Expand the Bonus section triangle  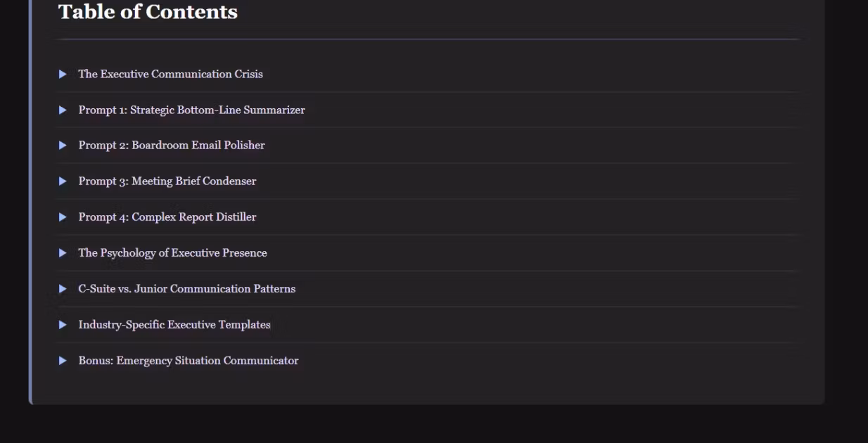coord(63,361)
